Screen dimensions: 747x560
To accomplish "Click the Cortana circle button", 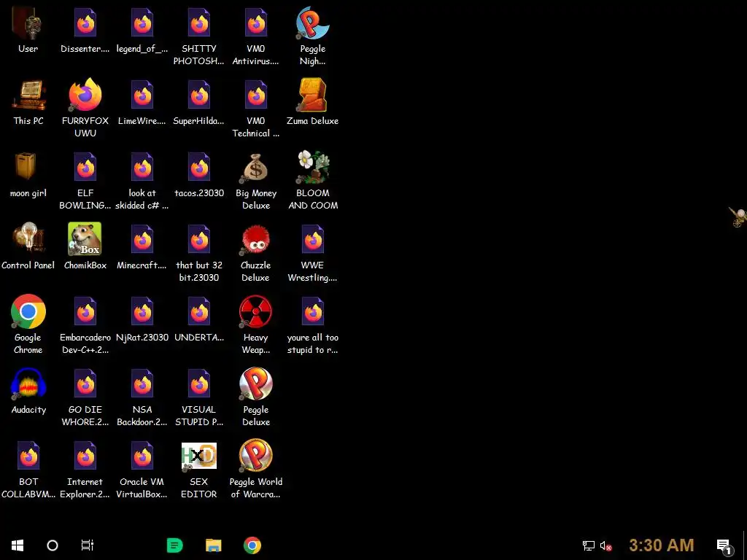I will pyautogui.click(x=53, y=545).
